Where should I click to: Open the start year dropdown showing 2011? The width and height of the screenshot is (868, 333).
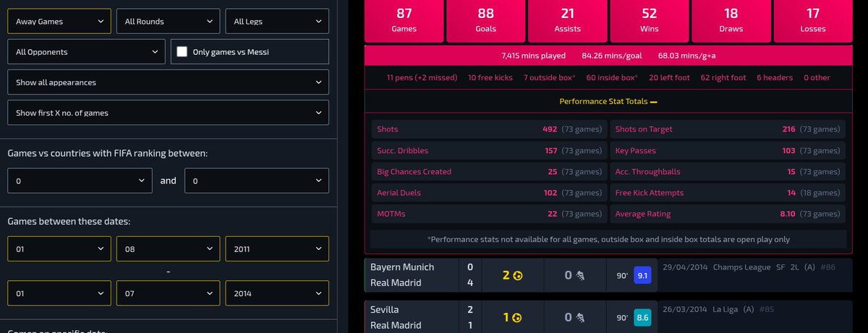tap(277, 249)
